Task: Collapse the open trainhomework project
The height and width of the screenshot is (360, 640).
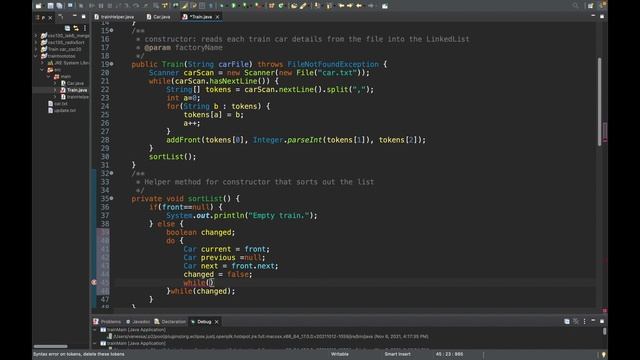Action: coord(36,56)
